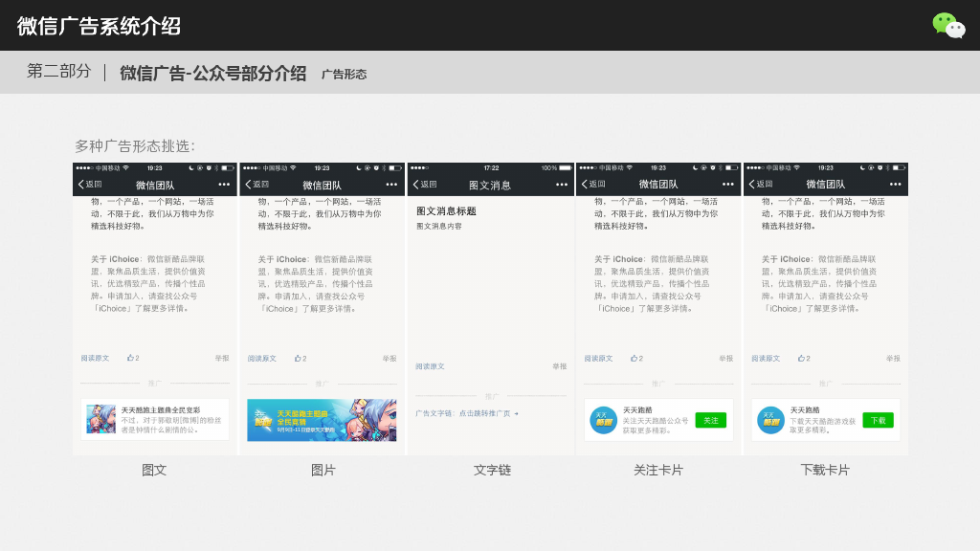Click the WeChat logo in the header
Screen dimensions: 980x551
948,25
